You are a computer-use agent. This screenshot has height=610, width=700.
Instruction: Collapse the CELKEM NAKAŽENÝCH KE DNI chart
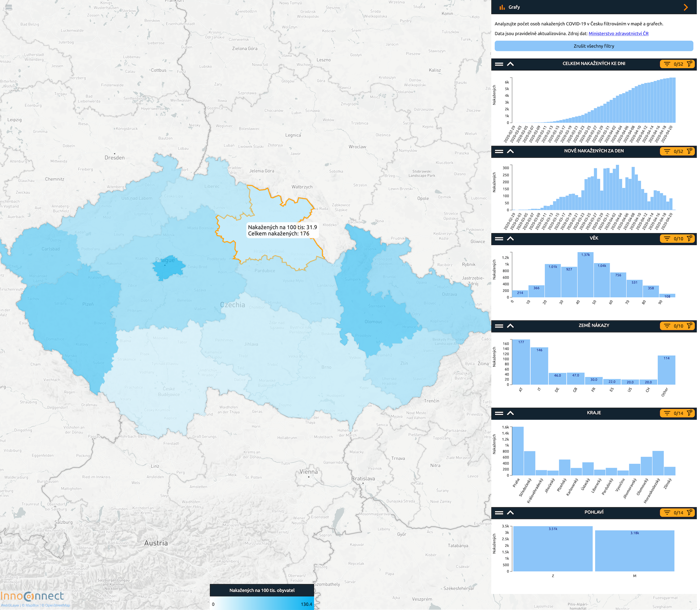(x=510, y=64)
